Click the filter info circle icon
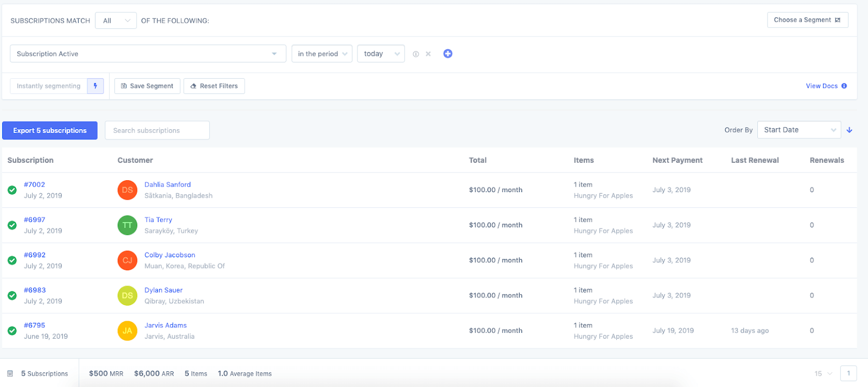The width and height of the screenshot is (868, 387). click(x=416, y=54)
